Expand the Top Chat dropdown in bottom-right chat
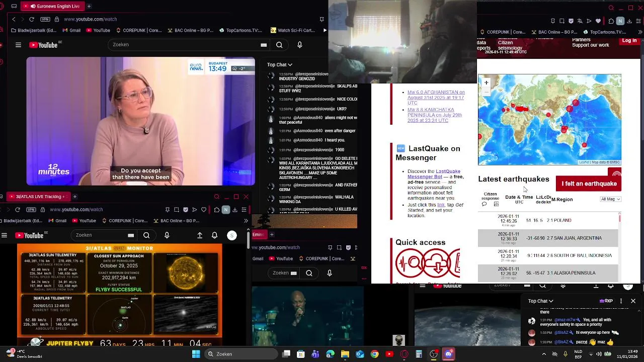The image size is (644, 362). point(540,301)
